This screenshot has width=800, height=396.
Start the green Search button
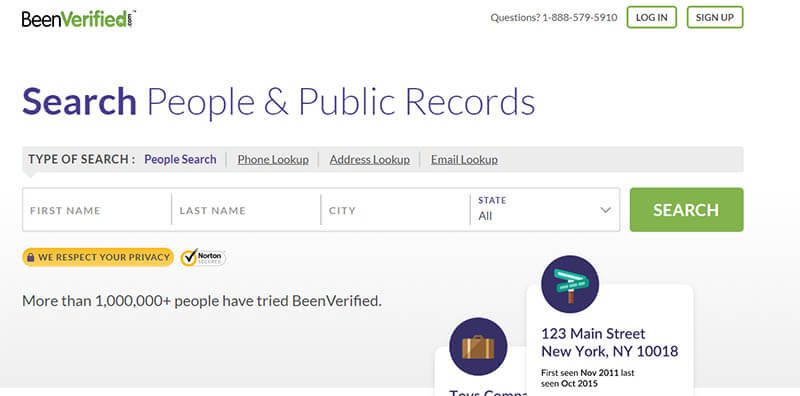pyautogui.click(x=686, y=210)
